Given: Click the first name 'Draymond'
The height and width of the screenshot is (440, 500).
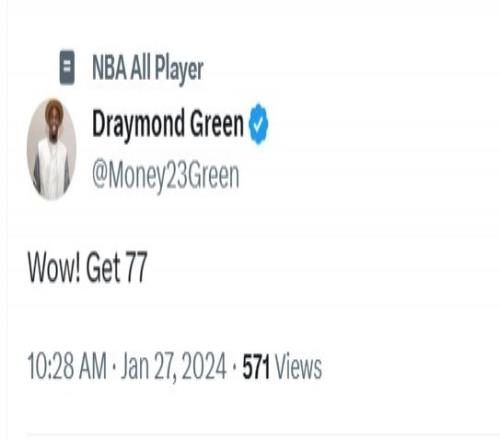Looking at the screenshot, I should click(138, 125).
